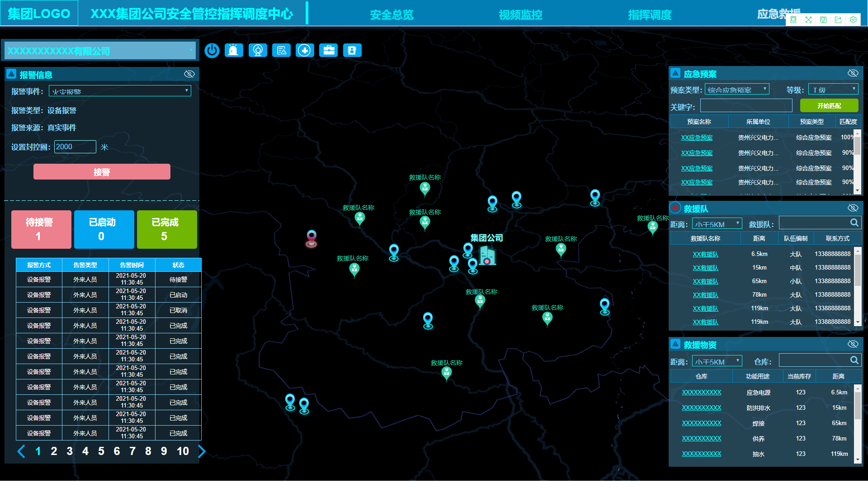This screenshot has height=488, width=868.
Task: Open the warehouse link for 应急电源
Action: pyautogui.click(x=701, y=392)
